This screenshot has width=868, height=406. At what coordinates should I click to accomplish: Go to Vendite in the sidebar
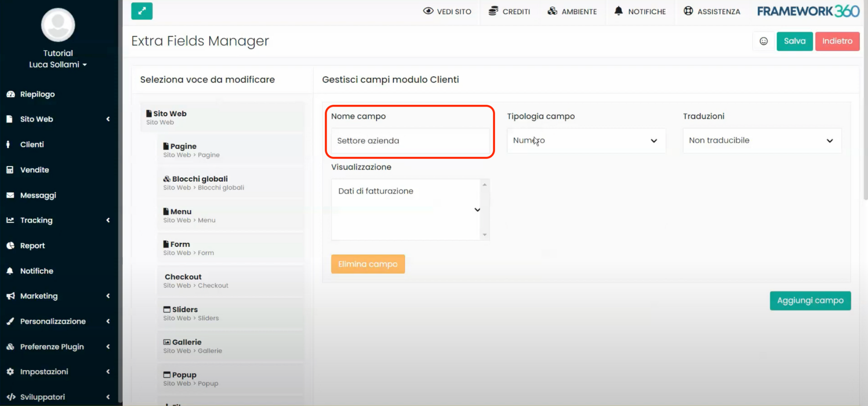[34, 170]
